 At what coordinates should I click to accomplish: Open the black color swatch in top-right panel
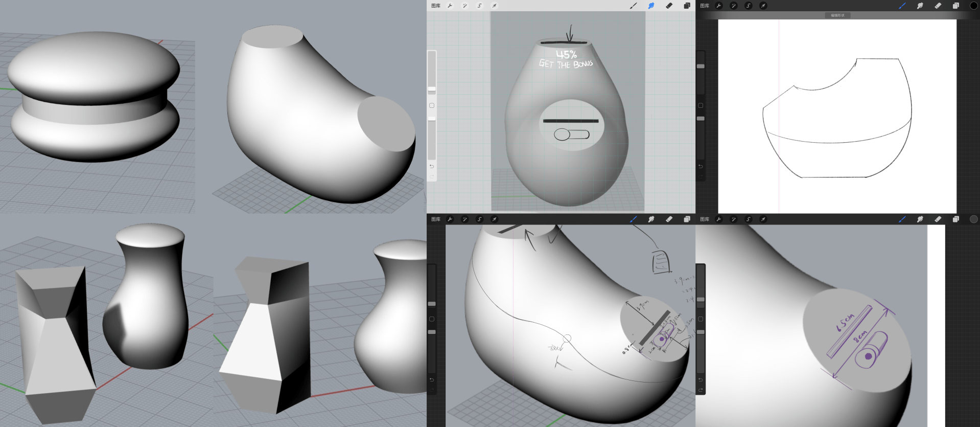click(x=973, y=6)
